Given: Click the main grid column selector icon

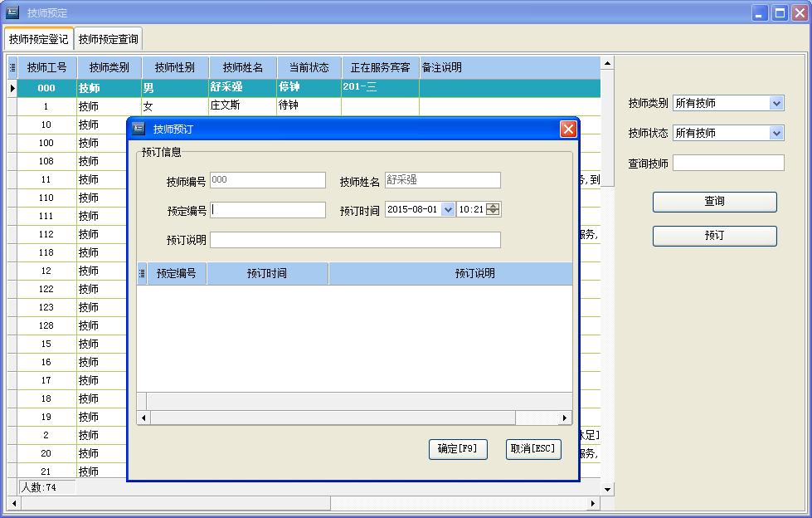Looking at the screenshot, I should [12, 67].
